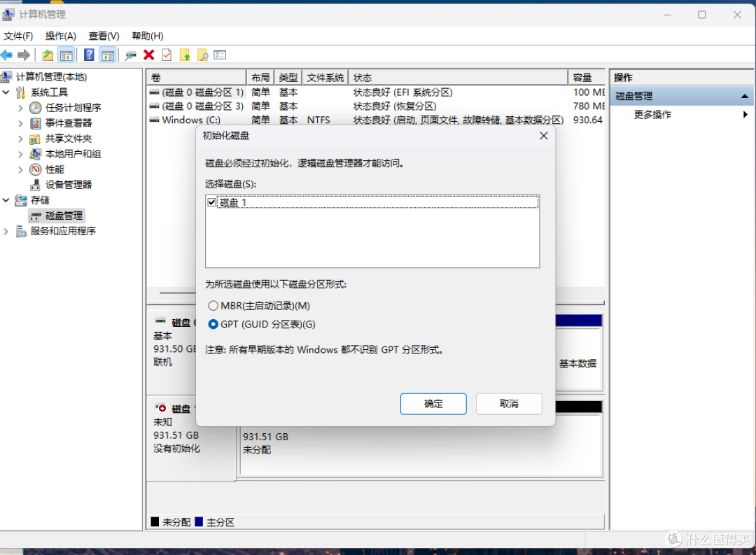Click the 文件系统 column header
This screenshot has height=555, width=756.
point(325,78)
